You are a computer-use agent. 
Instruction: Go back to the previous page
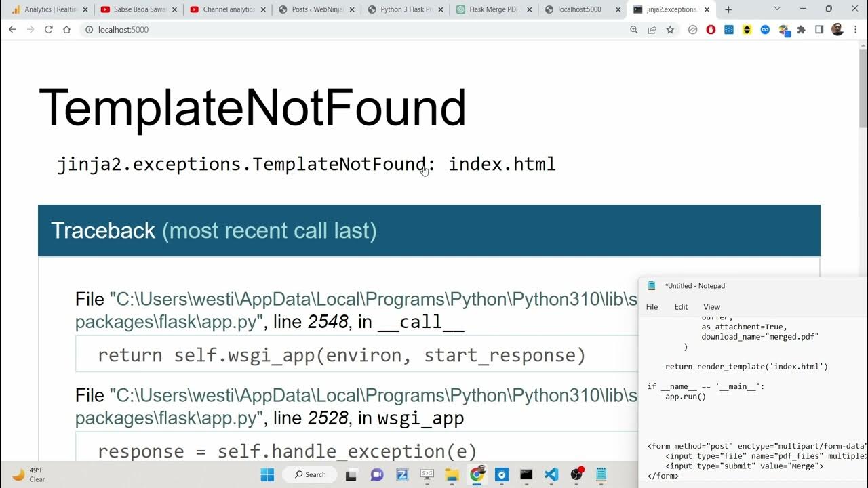pos(12,30)
